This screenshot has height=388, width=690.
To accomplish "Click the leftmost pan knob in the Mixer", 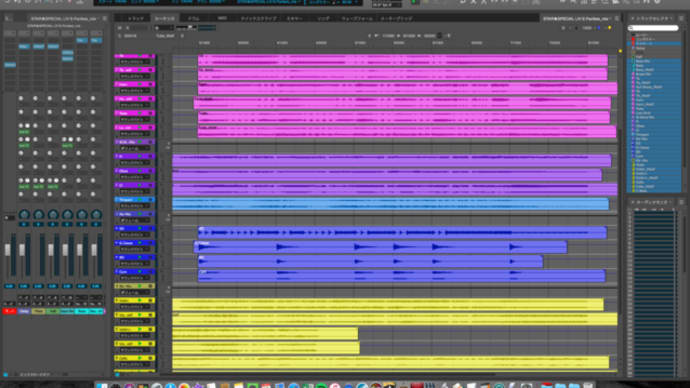I will (24, 215).
